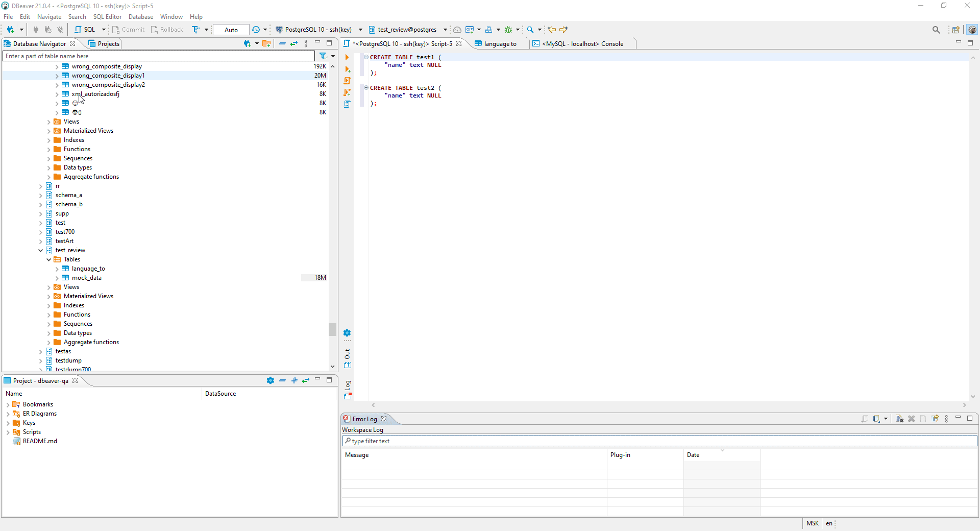The height and width of the screenshot is (531, 980).
Task: Open Project panel configuration gear
Action: click(271, 380)
